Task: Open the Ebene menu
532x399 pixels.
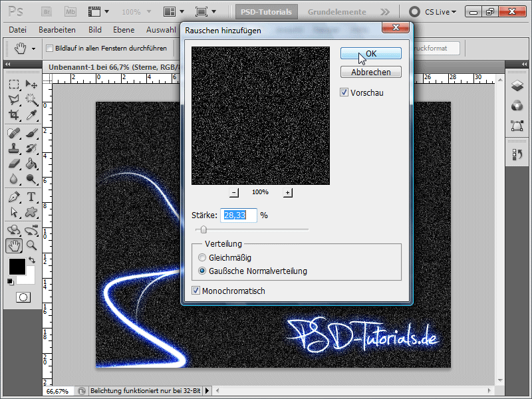Action: click(x=124, y=30)
